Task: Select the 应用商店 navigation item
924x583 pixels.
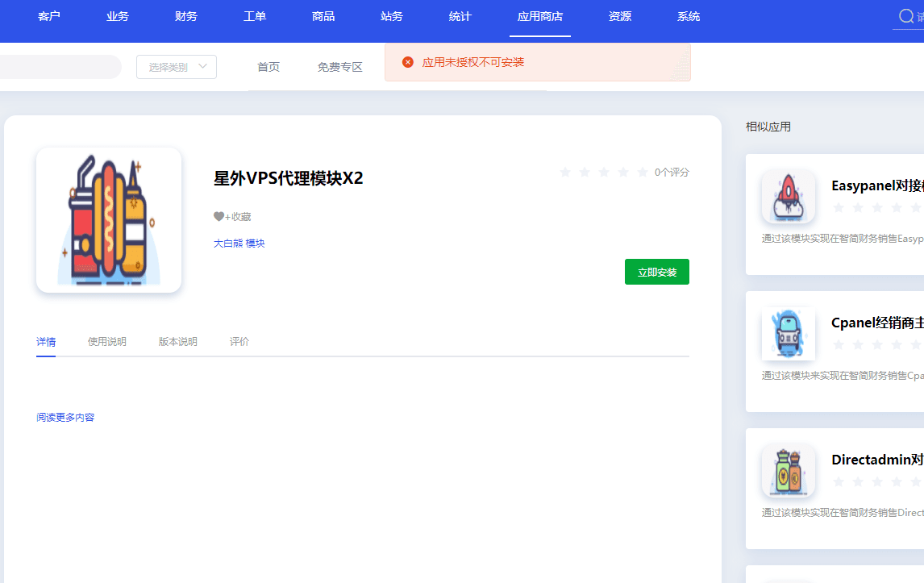Action: [539, 16]
